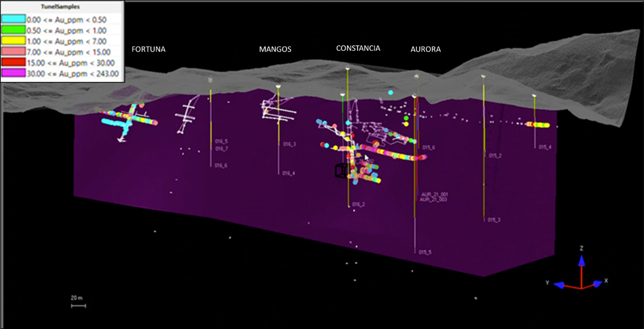Image resolution: width=644 pixels, height=329 pixels.
Task: Select the isolated cyan sample sphere above Aurora
Action: click(x=390, y=93)
